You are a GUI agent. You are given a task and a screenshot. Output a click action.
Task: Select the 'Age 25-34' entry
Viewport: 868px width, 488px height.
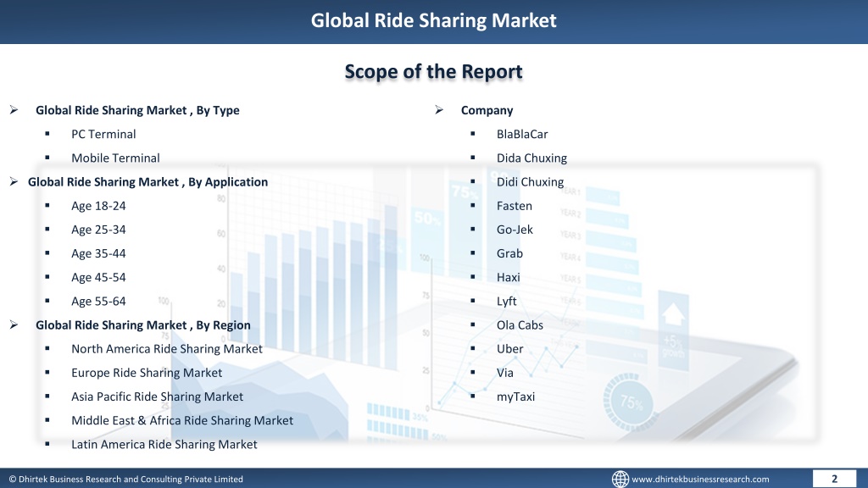[98, 230]
